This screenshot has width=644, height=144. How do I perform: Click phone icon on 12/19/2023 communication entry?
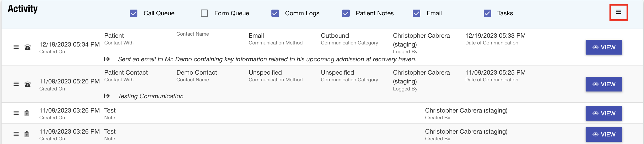(28, 47)
